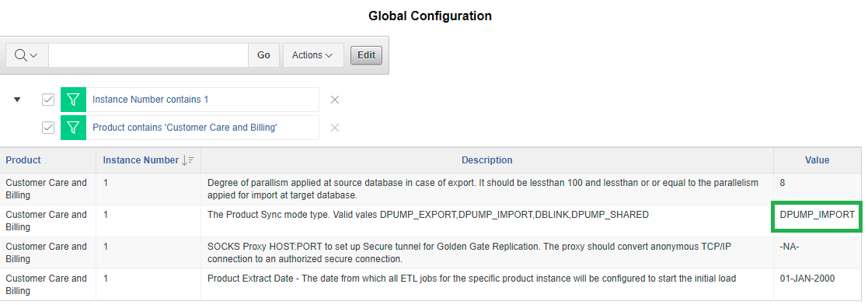
Task: Click the Go button
Action: coord(263,55)
